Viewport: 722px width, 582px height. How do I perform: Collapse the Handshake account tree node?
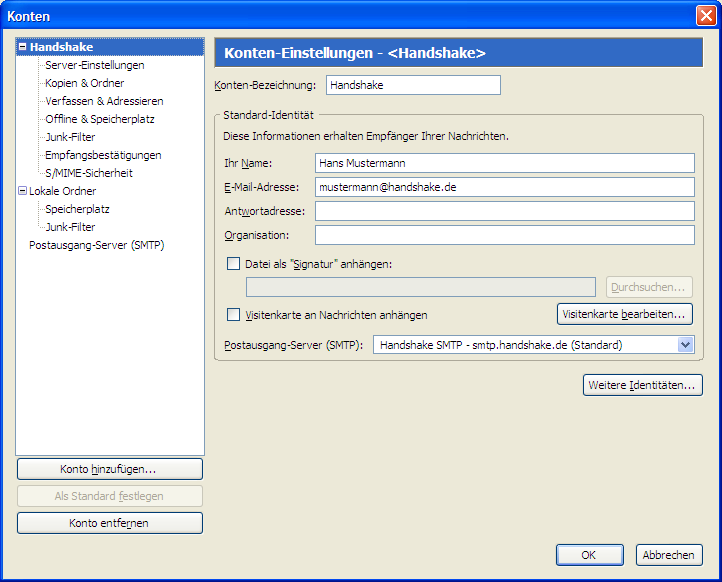click(23, 47)
